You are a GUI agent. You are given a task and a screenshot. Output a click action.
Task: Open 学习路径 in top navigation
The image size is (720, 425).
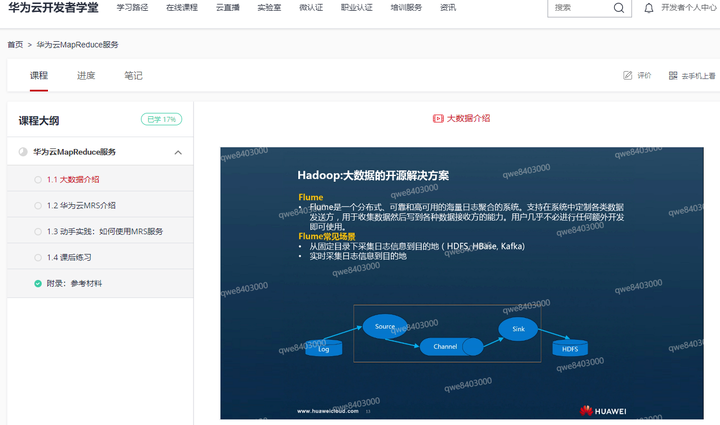[x=132, y=7]
